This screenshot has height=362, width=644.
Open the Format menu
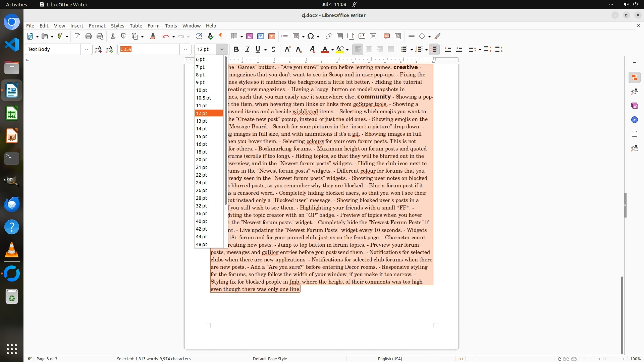(x=97, y=25)
